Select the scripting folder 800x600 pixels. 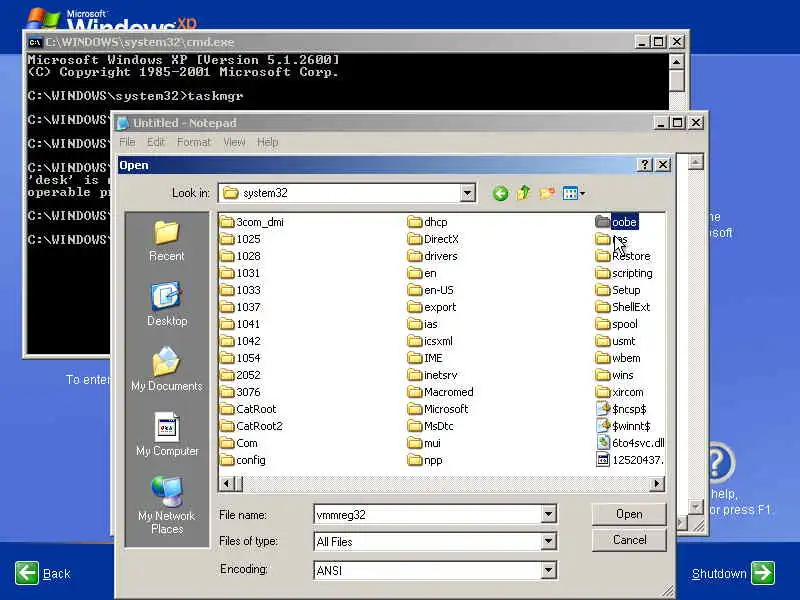click(624, 273)
